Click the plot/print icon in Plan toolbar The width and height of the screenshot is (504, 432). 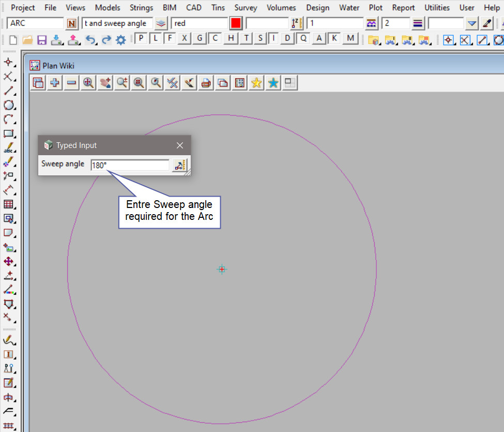[x=206, y=83]
